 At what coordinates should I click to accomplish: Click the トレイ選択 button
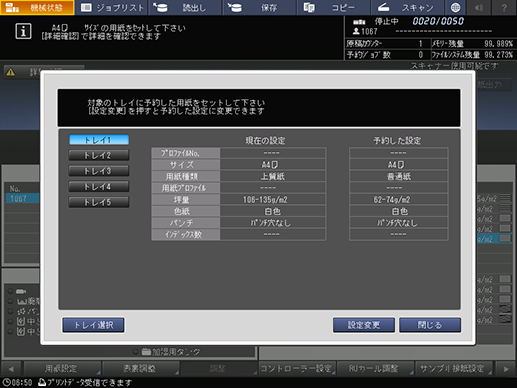click(94, 325)
